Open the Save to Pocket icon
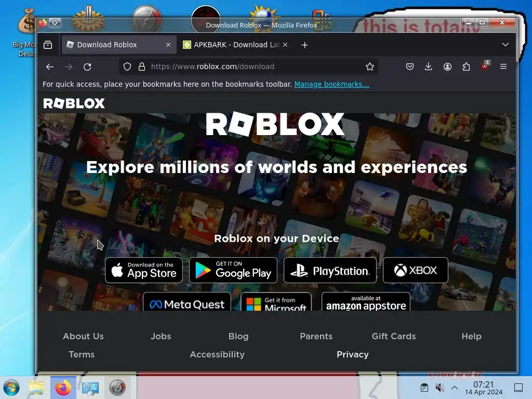This screenshot has width=532, height=399. (410, 67)
